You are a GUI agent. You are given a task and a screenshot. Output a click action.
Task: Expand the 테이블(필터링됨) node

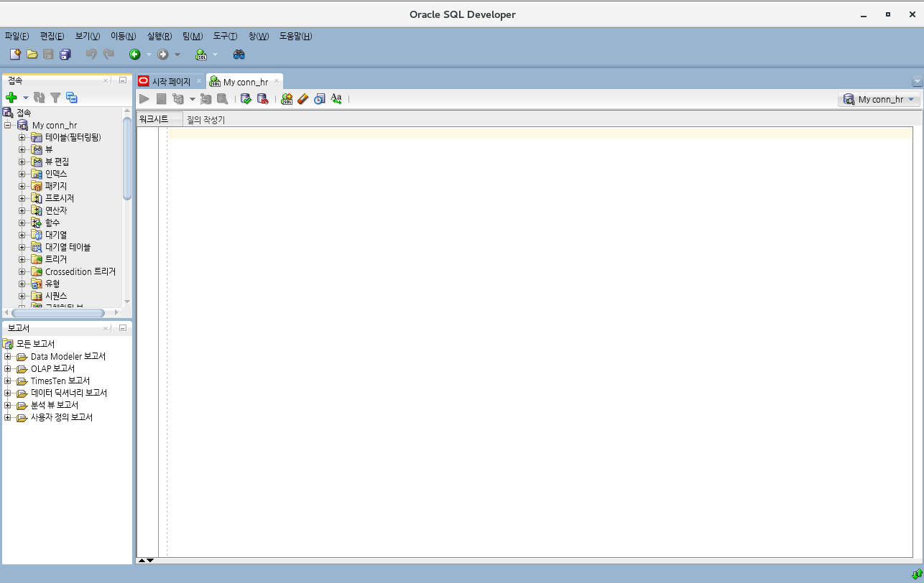22,137
